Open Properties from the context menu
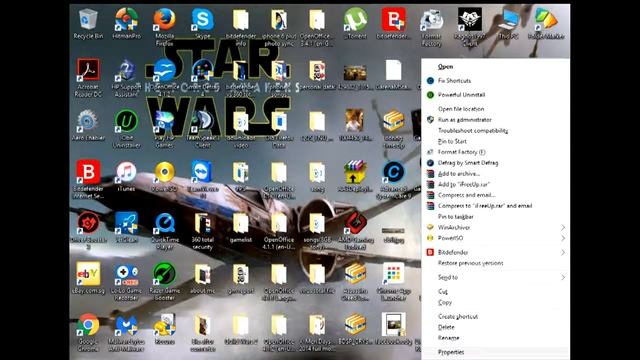 pyautogui.click(x=451, y=352)
